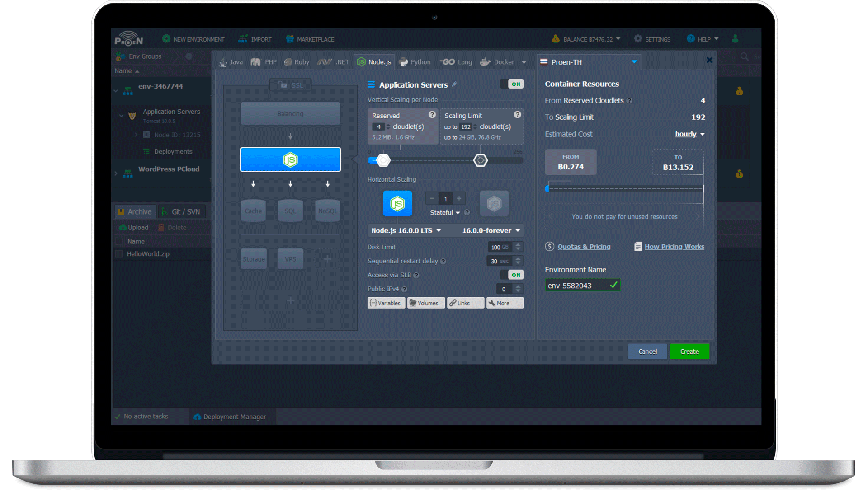Open the Variables button
The image size is (868, 501).
386,303
